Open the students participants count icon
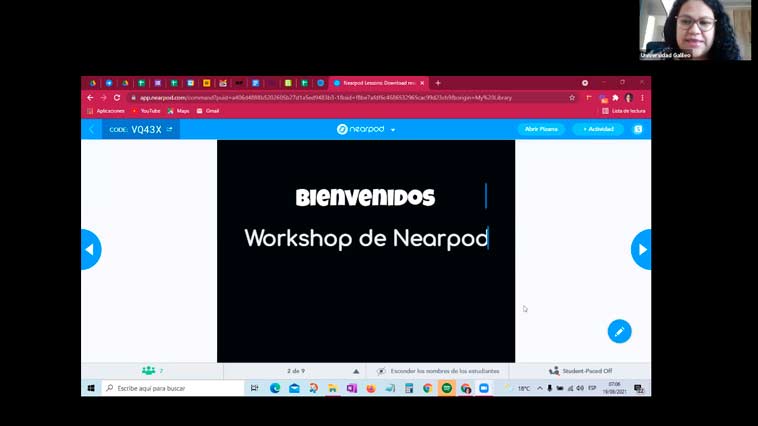Viewport: 758px width, 426px height. click(150, 371)
